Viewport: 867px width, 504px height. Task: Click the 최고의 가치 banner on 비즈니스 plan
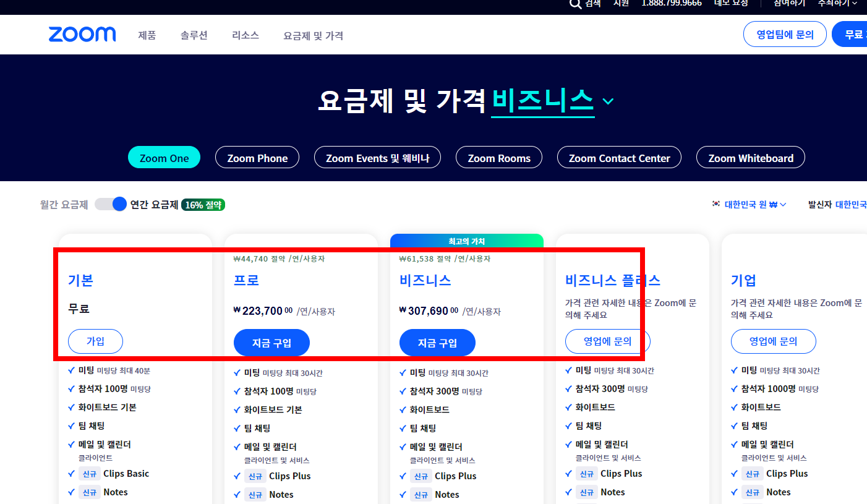tap(466, 241)
